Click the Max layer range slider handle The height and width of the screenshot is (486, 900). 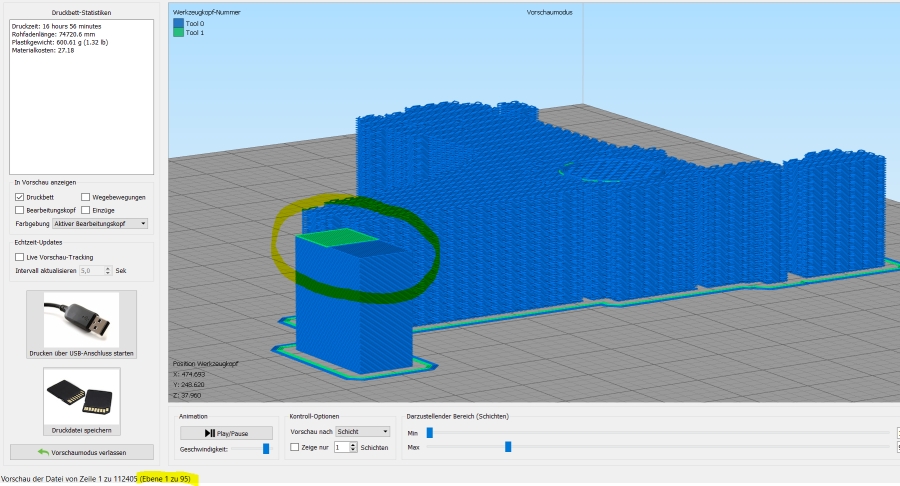[x=508, y=447]
